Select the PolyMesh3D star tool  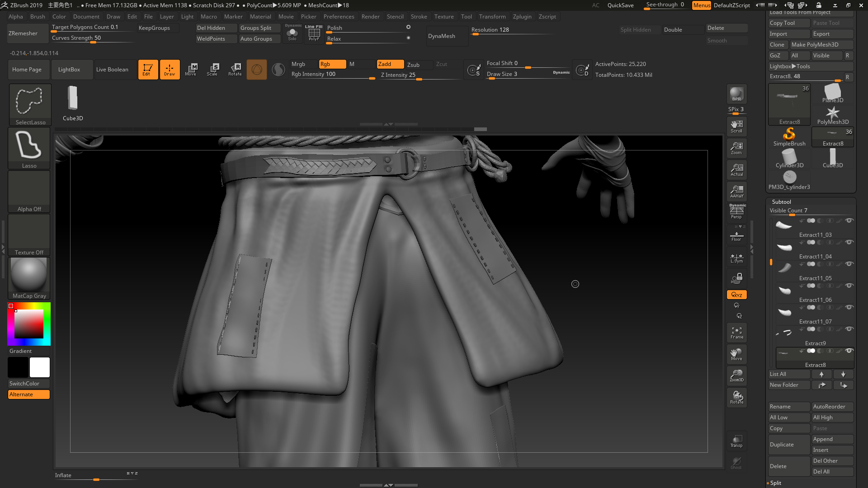(x=832, y=115)
